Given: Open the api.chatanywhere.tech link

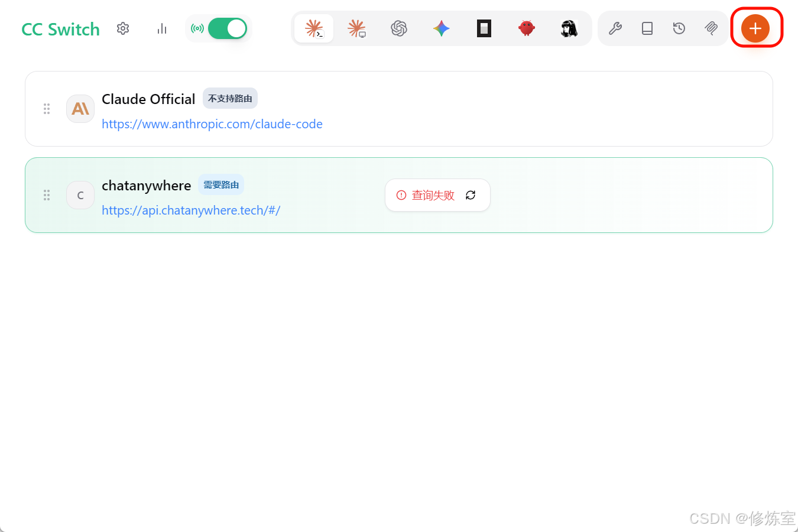Looking at the screenshot, I should coord(191,210).
